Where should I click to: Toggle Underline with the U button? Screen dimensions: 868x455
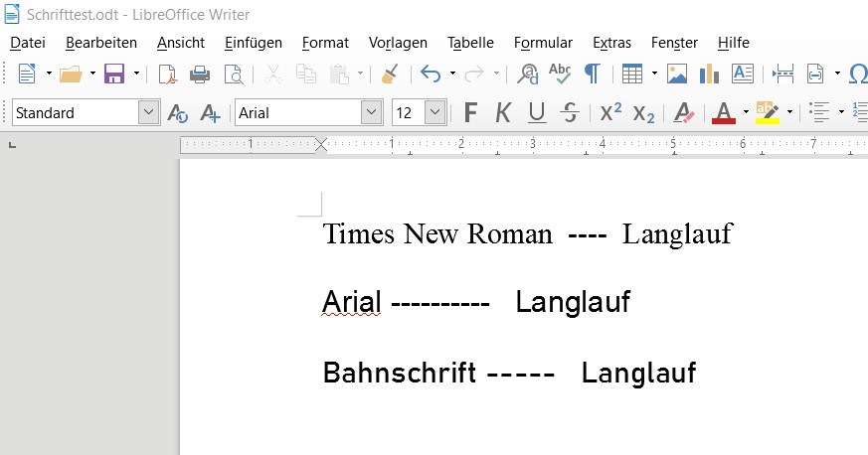pos(537,113)
